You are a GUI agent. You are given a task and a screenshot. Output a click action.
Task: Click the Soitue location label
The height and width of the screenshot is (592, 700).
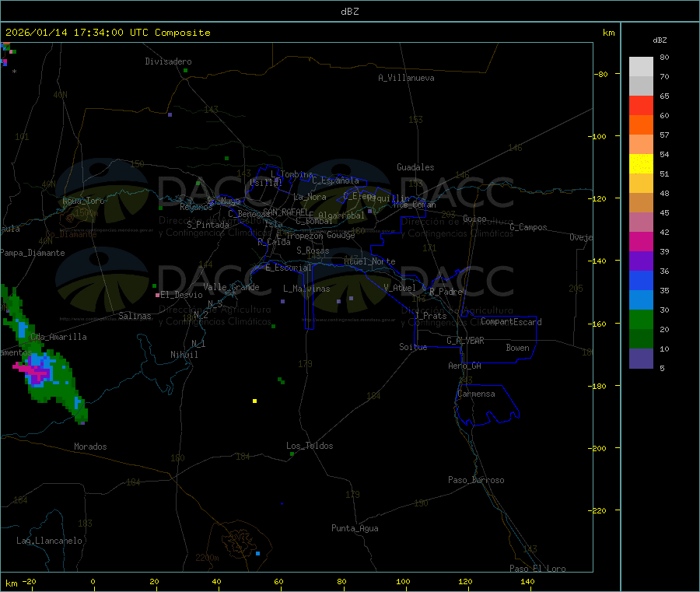point(413,347)
